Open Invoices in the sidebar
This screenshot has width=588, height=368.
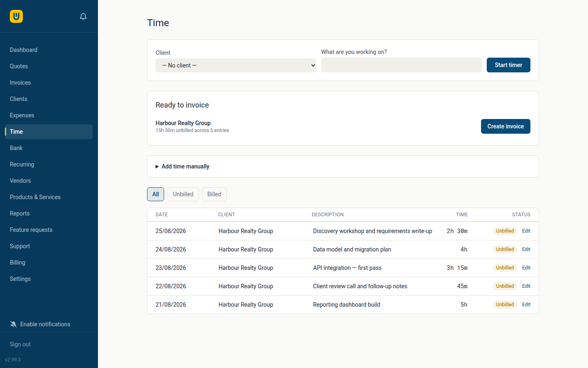[49, 83]
